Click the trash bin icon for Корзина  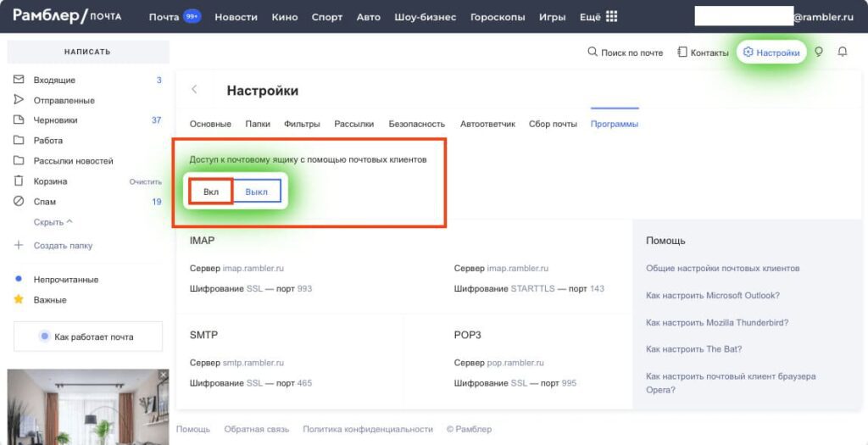pos(19,181)
